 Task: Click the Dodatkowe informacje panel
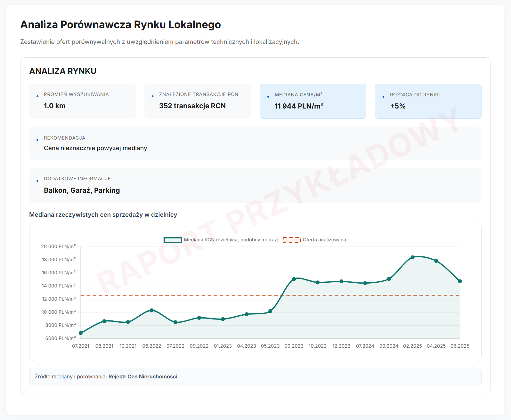[255, 185]
